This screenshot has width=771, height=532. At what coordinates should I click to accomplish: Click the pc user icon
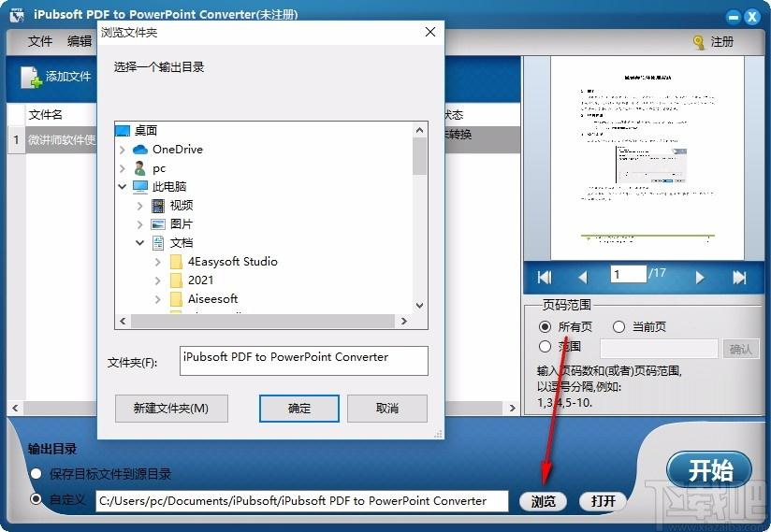(140, 168)
